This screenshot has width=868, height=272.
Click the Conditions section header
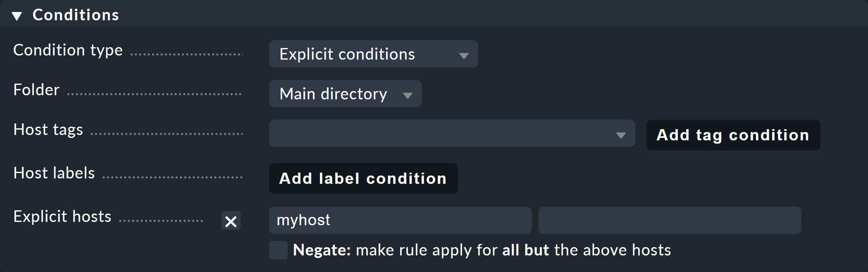[x=76, y=15]
